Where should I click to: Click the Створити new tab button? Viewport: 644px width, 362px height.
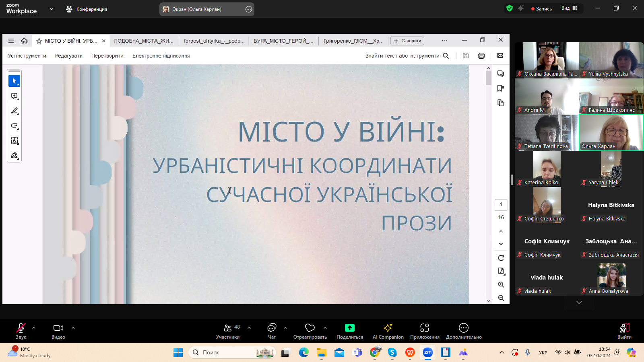click(407, 41)
